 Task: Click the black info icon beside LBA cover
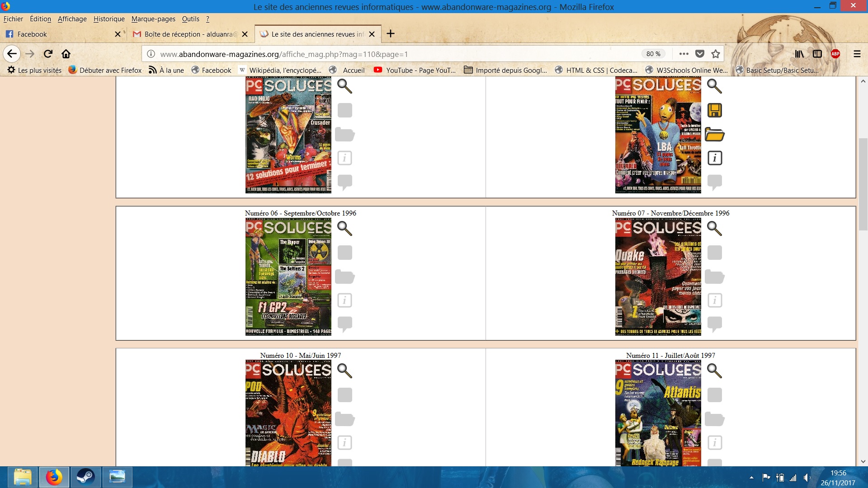(714, 158)
